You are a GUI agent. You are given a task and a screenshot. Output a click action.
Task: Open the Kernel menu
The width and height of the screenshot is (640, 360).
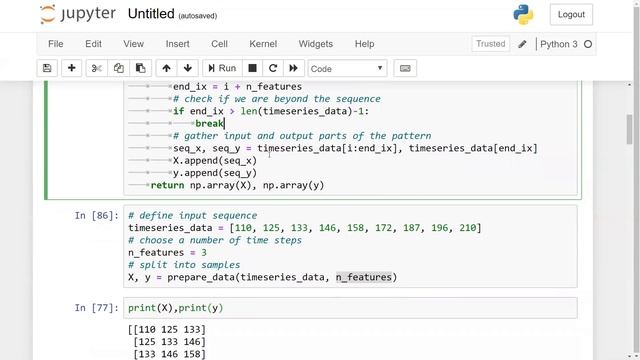(x=263, y=44)
